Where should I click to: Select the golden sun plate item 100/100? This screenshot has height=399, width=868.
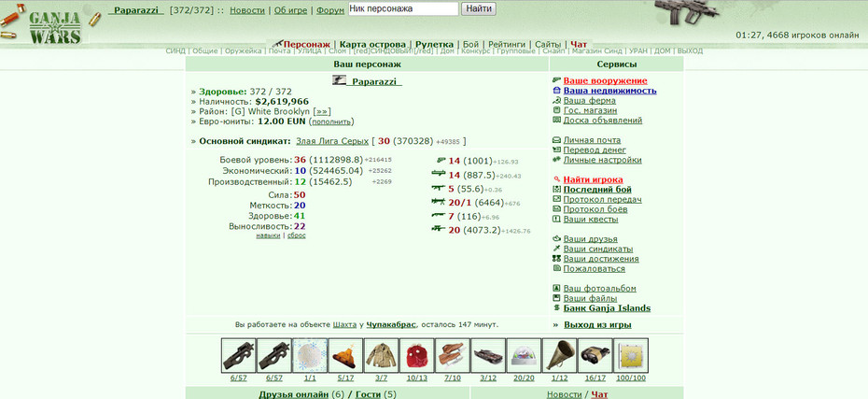coord(631,356)
